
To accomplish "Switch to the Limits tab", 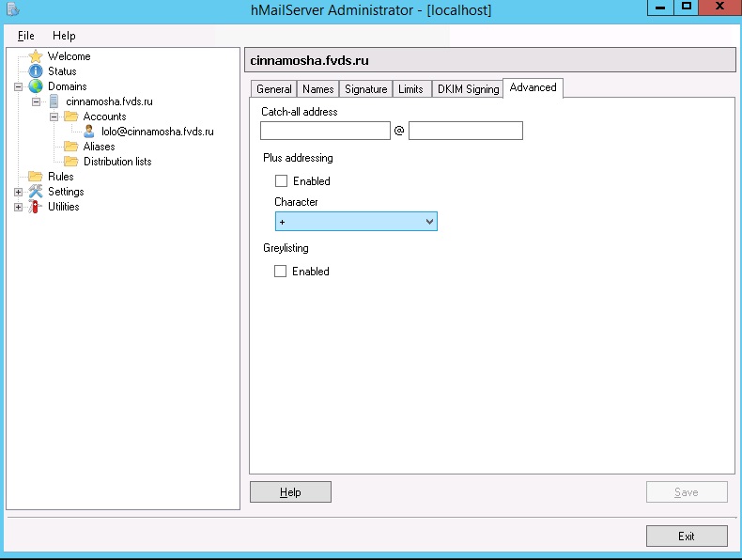I will tap(410, 89).
